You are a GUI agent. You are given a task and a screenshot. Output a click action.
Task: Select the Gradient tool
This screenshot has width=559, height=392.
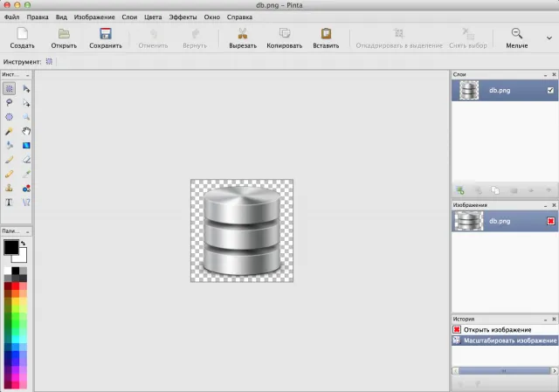pos(26,146)
